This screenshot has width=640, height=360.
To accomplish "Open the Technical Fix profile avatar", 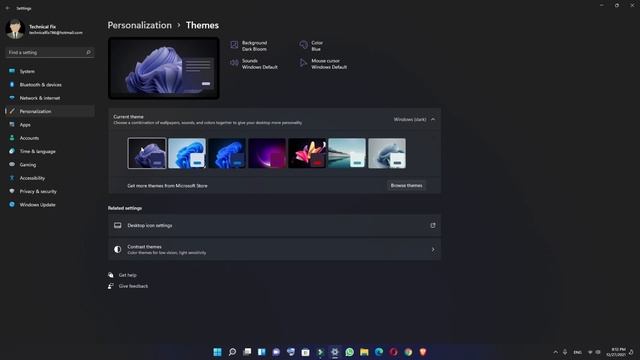I will pyautogui.click(x=15, y=29).
